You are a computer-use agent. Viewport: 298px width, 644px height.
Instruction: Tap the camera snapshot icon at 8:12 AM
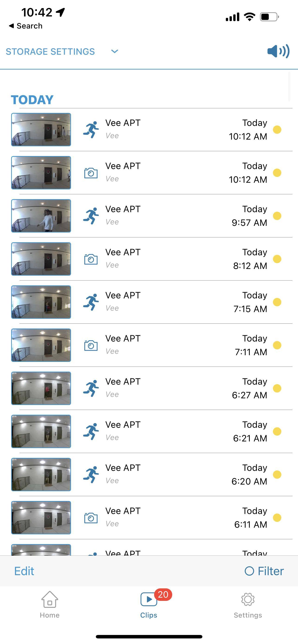click(x=91, y=259)
